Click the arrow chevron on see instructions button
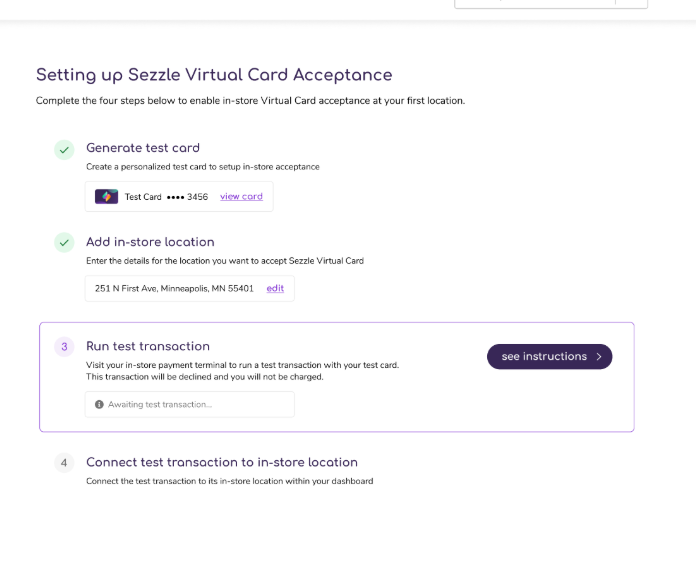 (598, 357)
